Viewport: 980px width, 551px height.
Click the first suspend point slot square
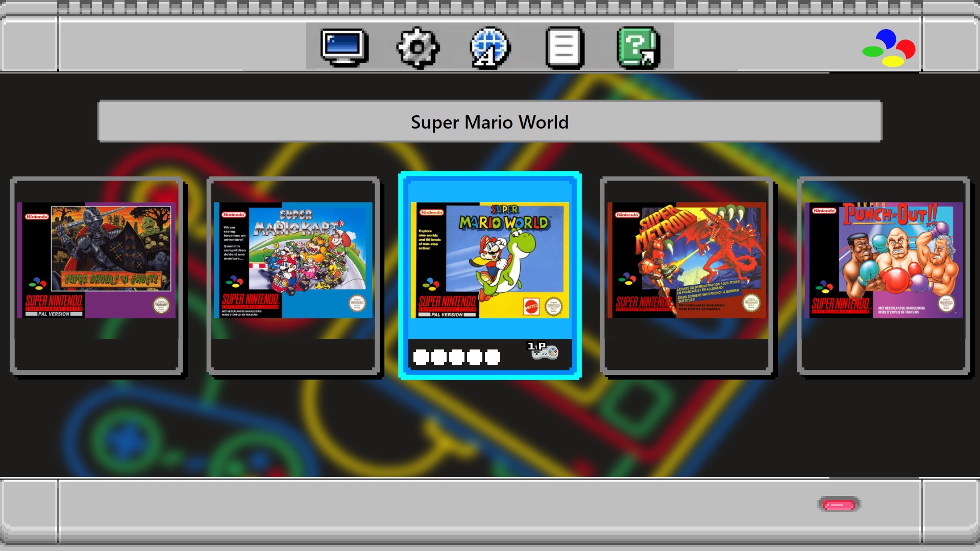coord(421,357)
